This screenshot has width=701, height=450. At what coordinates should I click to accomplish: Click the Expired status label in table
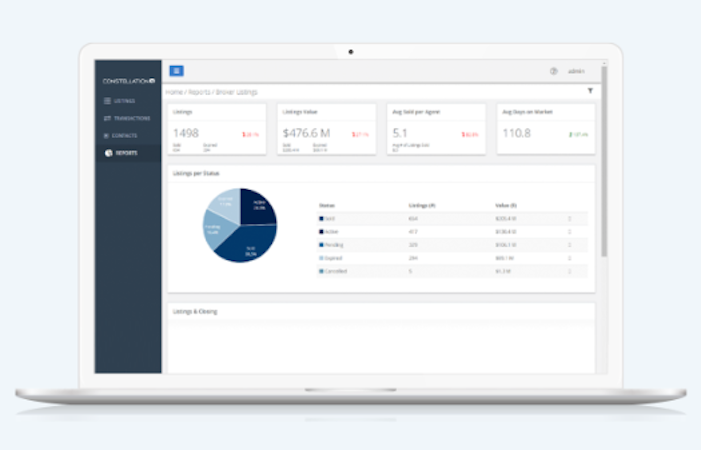[x=334, y=258]
